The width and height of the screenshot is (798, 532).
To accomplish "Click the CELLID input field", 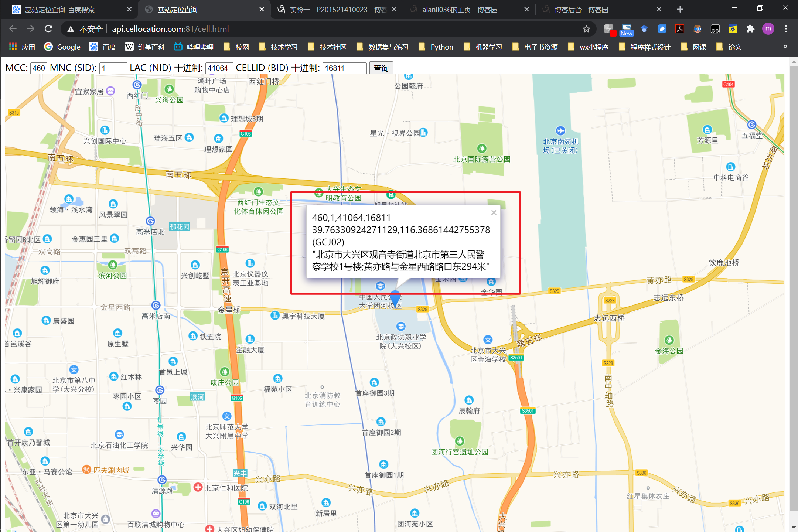I will (344, 68).
